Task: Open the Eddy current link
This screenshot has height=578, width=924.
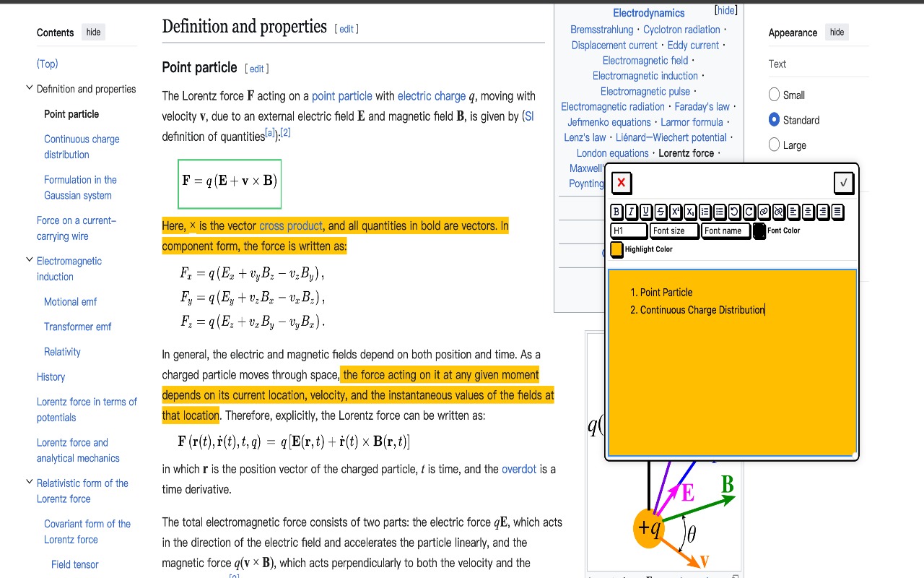Action: [693, 45]
